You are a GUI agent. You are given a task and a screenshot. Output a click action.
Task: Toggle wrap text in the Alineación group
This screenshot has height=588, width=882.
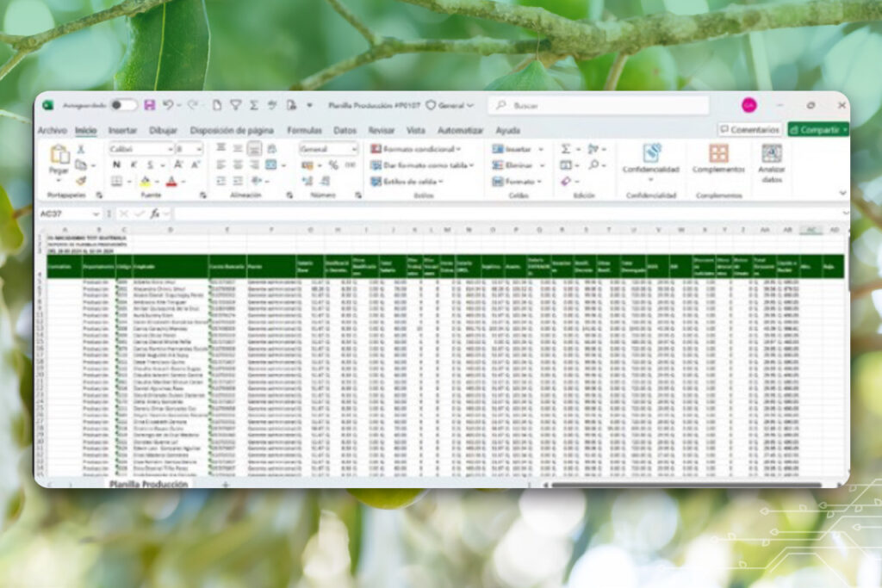[273, 150]
